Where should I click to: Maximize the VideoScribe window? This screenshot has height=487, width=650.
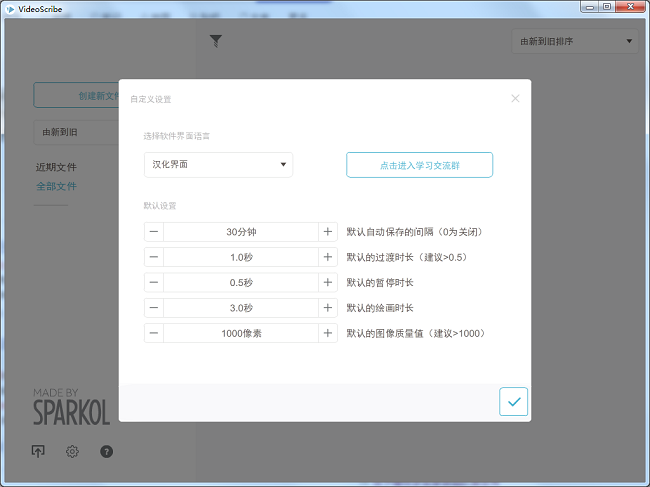607,7
